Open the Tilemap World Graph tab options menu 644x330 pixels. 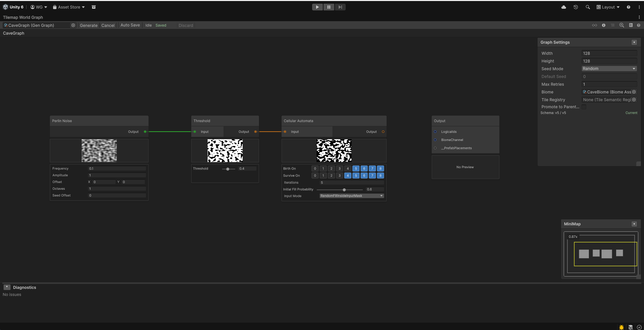639,17
